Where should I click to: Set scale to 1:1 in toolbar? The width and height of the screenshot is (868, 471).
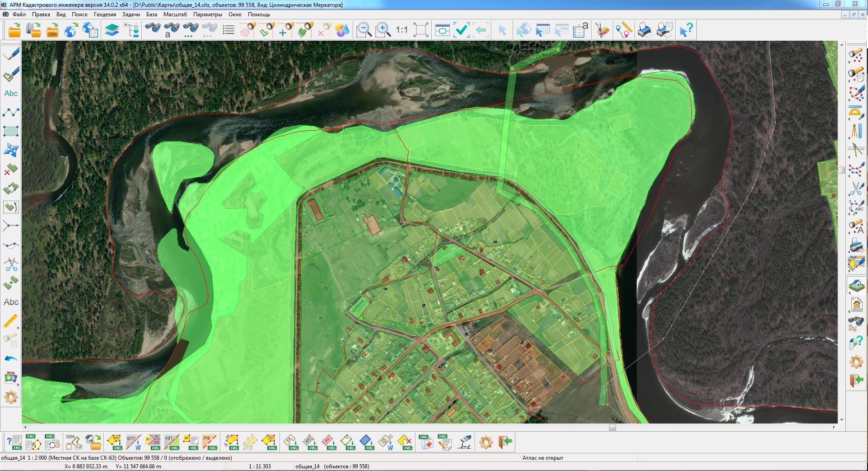click(401, 30)
